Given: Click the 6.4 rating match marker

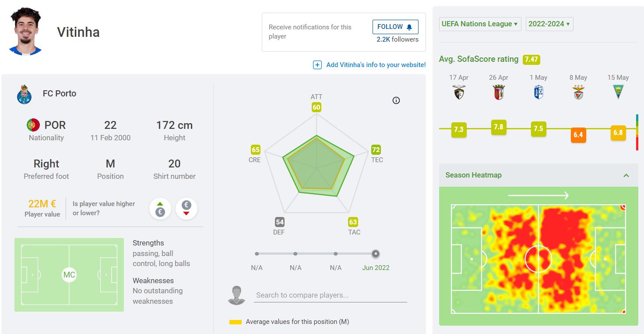Looking at the screenshot, I should pyautogui.click(x=578, y=135).
